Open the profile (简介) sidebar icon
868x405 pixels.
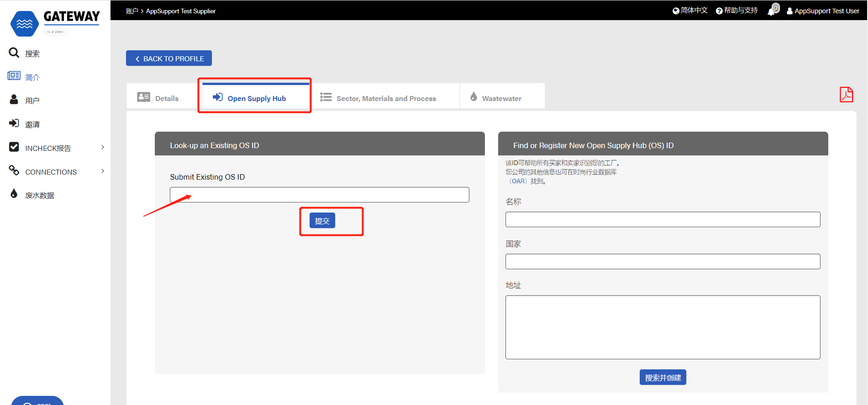pyautogui.click(x=14, y=76)
